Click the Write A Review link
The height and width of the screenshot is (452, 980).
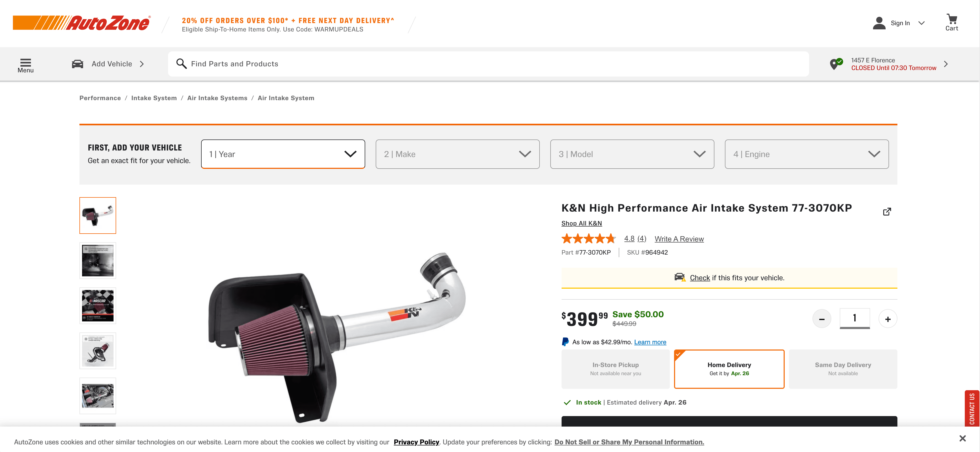pos(679,239)
